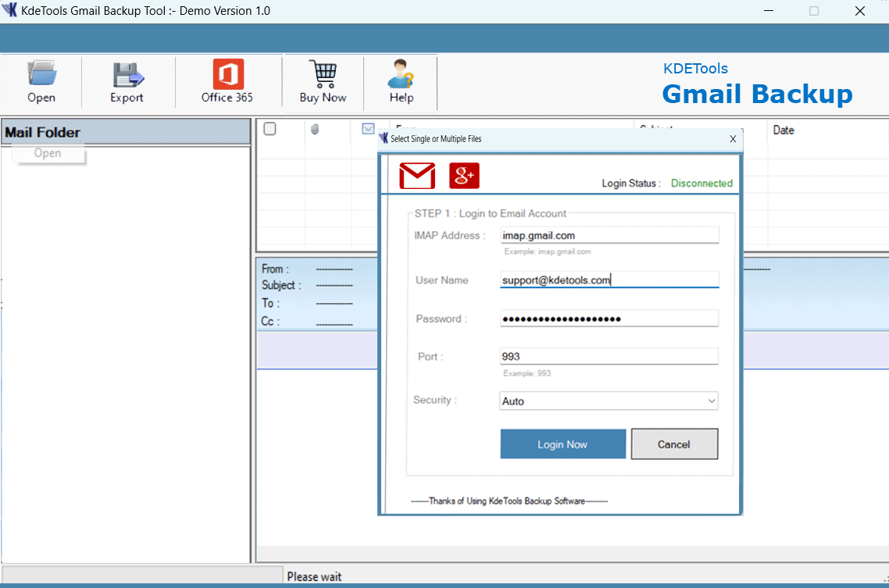Screen dimensions: 889x588
Task: Click the Cancel button in the login dialog
Action: [674, 444]
